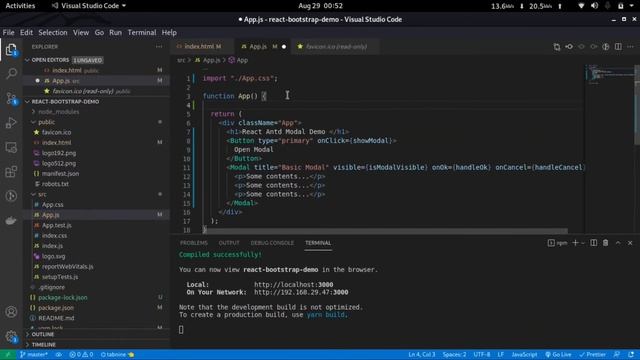This screenshot has width=640, height=360.
Task: Switch to the Problems panel tab
Action: [x=194, y=243]
